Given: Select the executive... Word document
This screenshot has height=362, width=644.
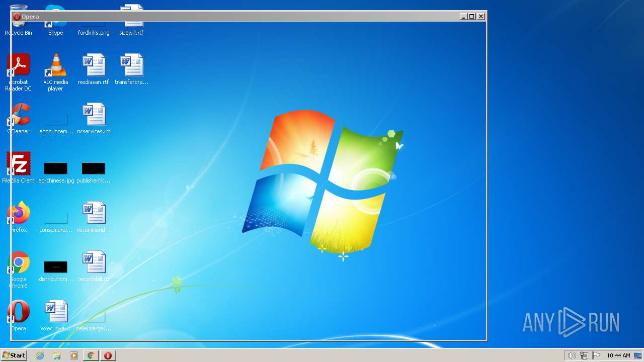Looking at the screenshot, I should point(56,316).
